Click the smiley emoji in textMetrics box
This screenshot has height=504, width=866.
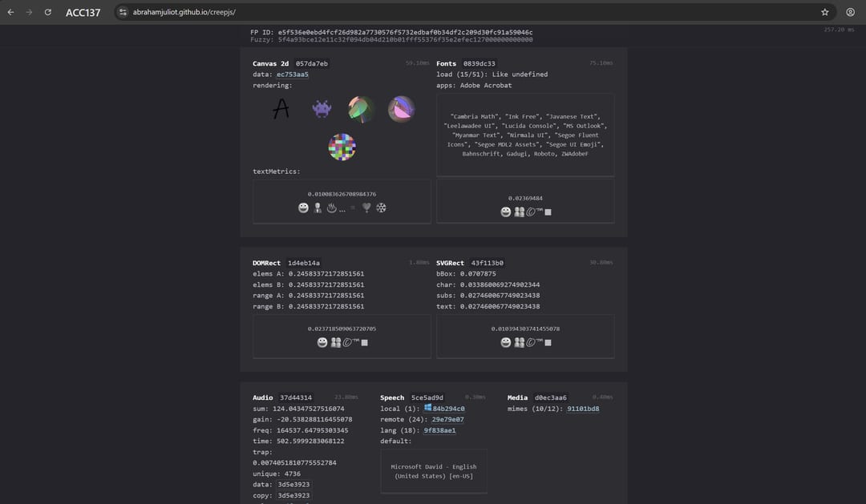coord(303,208)
